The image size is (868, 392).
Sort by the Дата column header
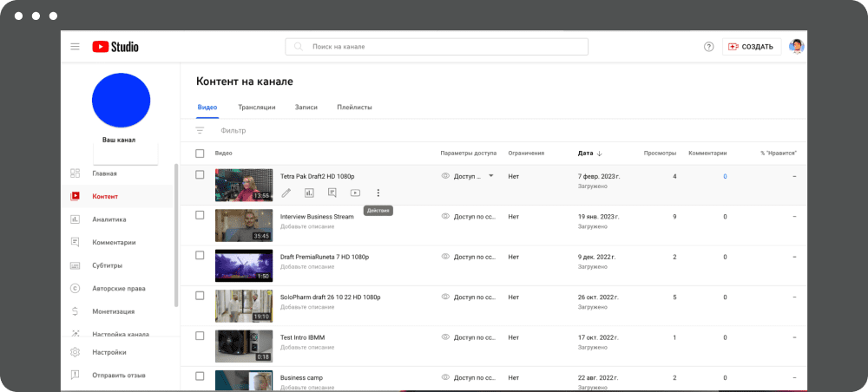point(585,154)
